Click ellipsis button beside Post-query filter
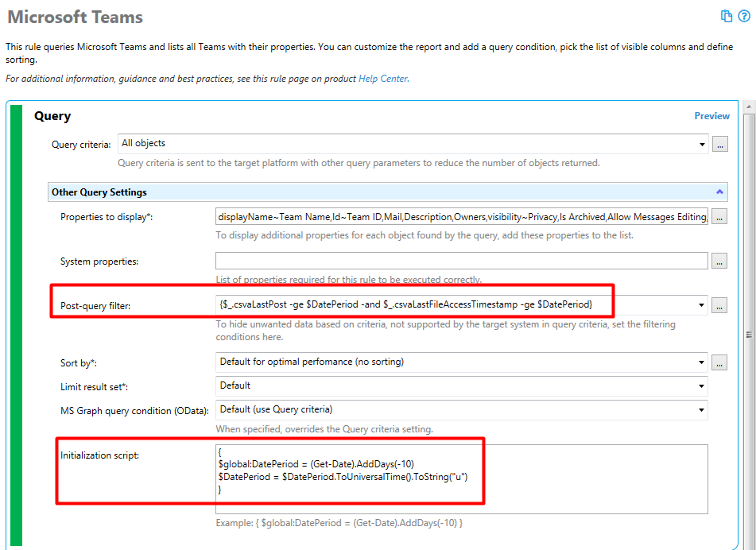This screenshot has height=550, width=756. (x=719, y=306)
